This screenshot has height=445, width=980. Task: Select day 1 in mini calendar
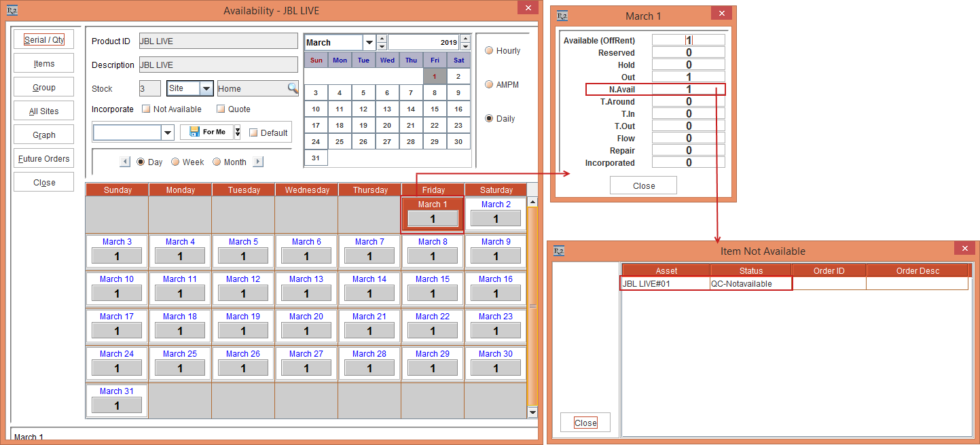[x=435, y=76]
